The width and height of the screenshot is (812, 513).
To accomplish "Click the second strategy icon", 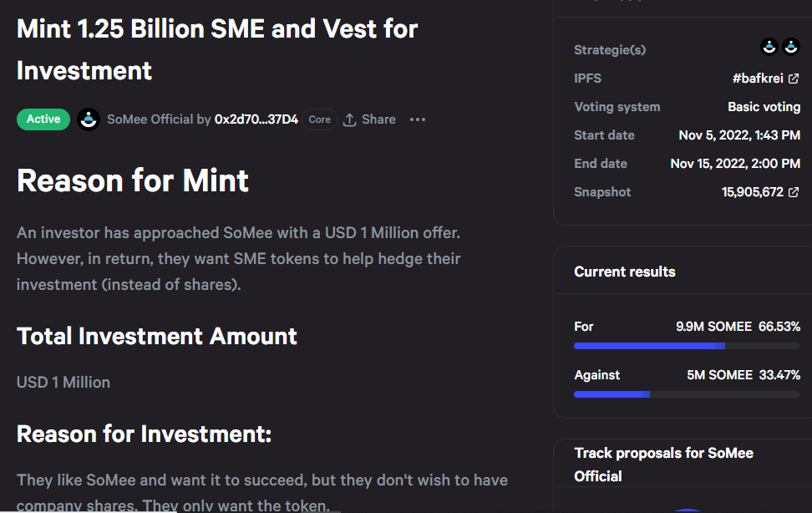I will pyautogui.click(x=791, y=47).
